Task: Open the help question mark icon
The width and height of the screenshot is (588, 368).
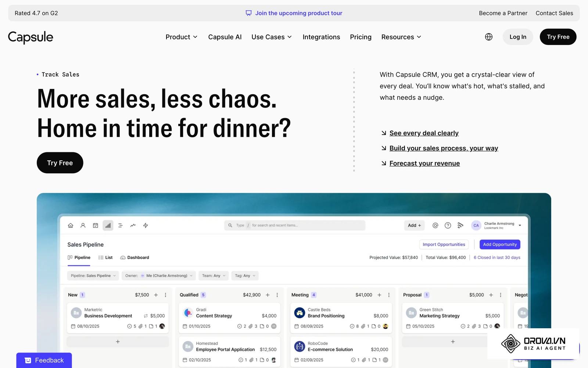Action: pos(448,226)
